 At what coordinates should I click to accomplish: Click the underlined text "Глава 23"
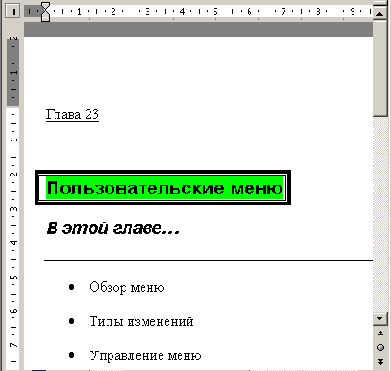pos(72,115)
